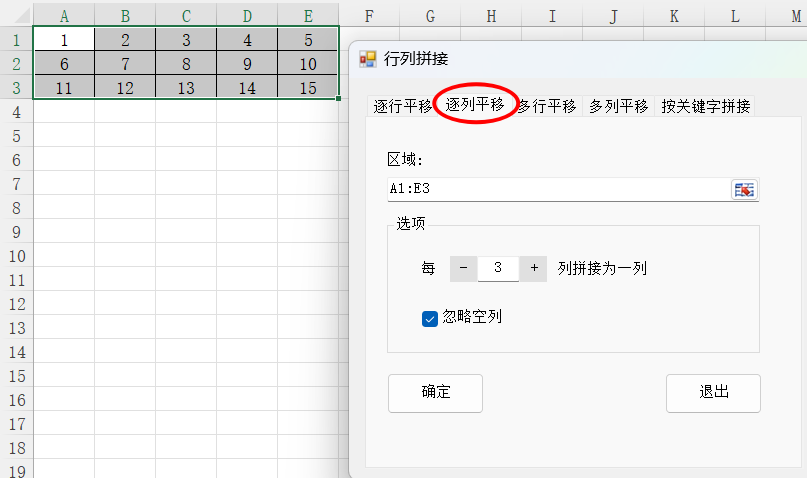
Task: Select row 3 header
Action: (x=16, y=87)
